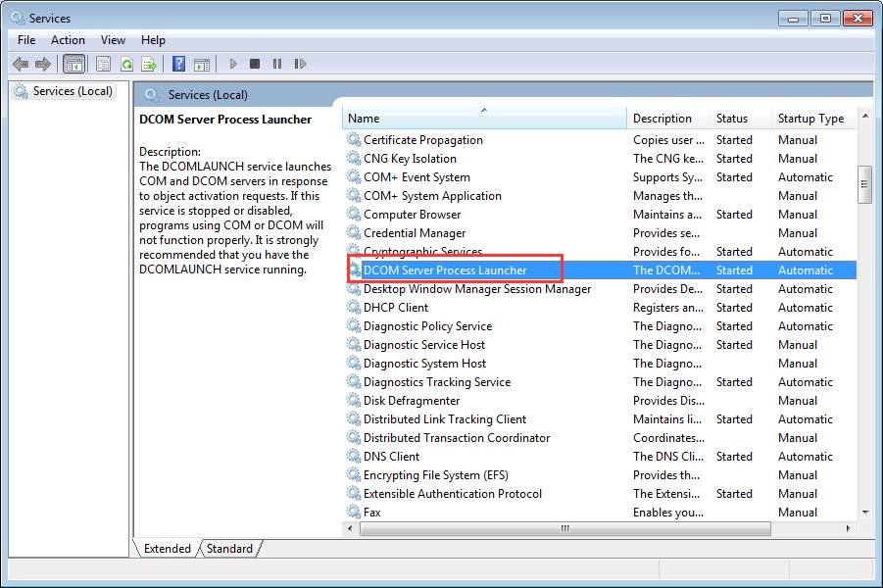Open the File menu
883x588 pixels.
coord(25,40)
